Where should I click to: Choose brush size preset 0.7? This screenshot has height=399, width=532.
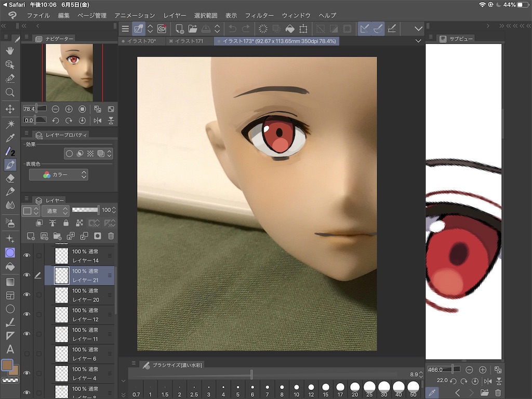tap(136, 390)
